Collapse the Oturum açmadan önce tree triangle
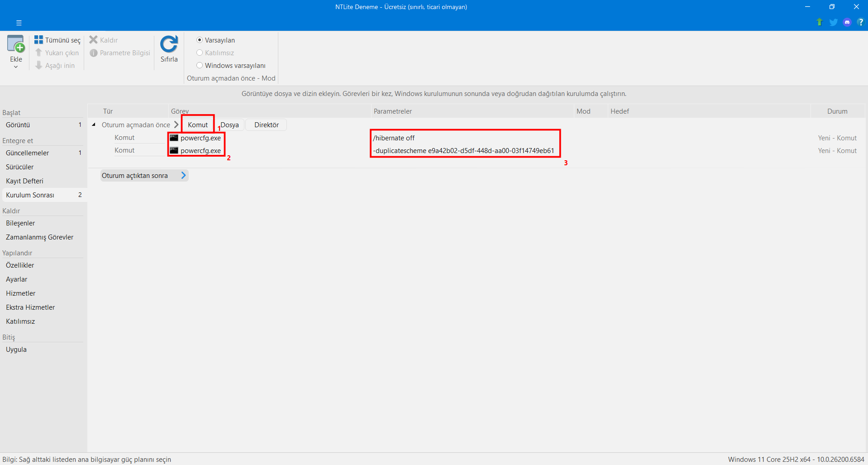Screen dimensions: 868x465 [93, 125]
